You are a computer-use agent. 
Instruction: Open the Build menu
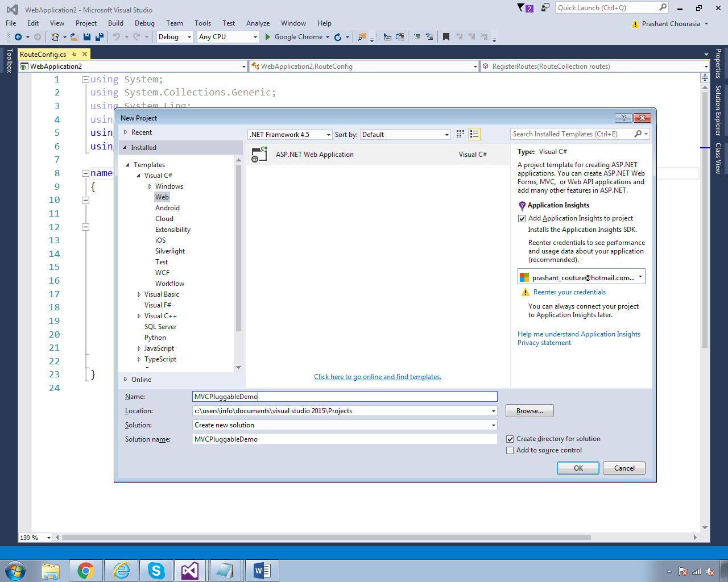tap(115, 23)
